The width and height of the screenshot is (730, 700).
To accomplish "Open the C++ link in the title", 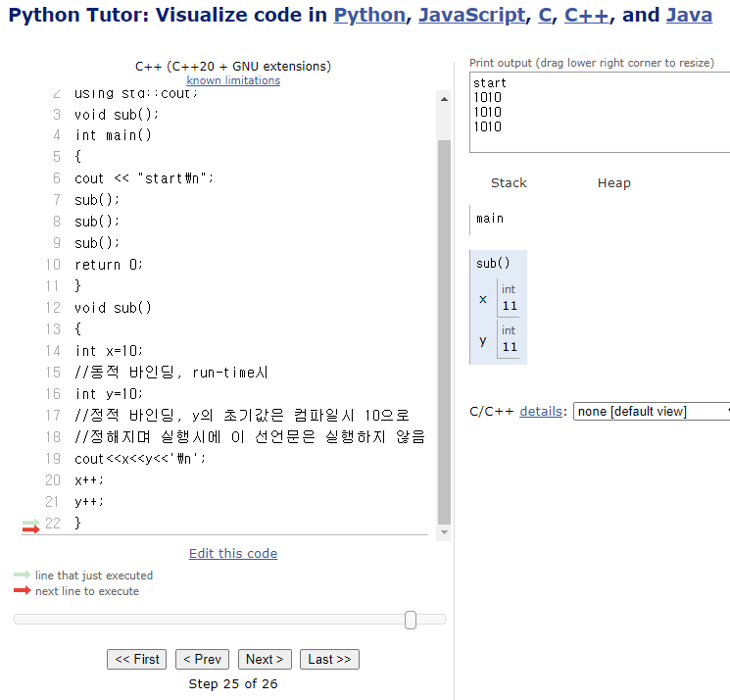I will [x=587, y=15].
